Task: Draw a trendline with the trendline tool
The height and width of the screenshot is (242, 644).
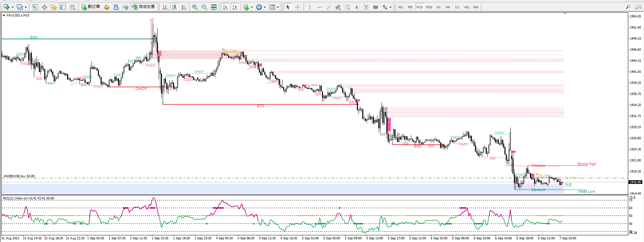Action: pos(328,7)
